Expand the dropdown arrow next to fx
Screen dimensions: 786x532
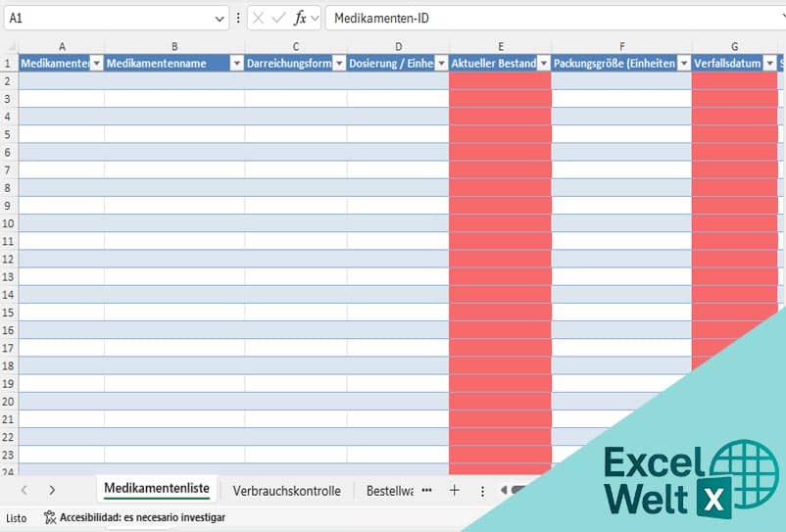315,19
